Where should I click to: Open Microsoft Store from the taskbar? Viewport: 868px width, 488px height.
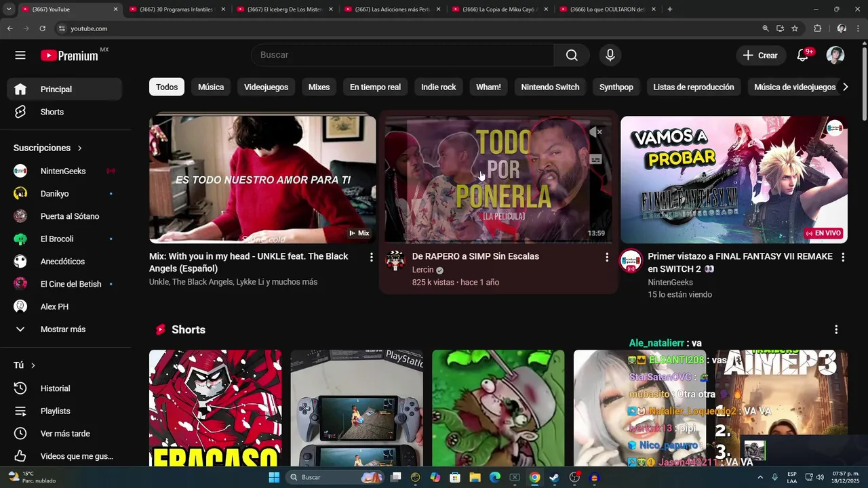(455, 477)
